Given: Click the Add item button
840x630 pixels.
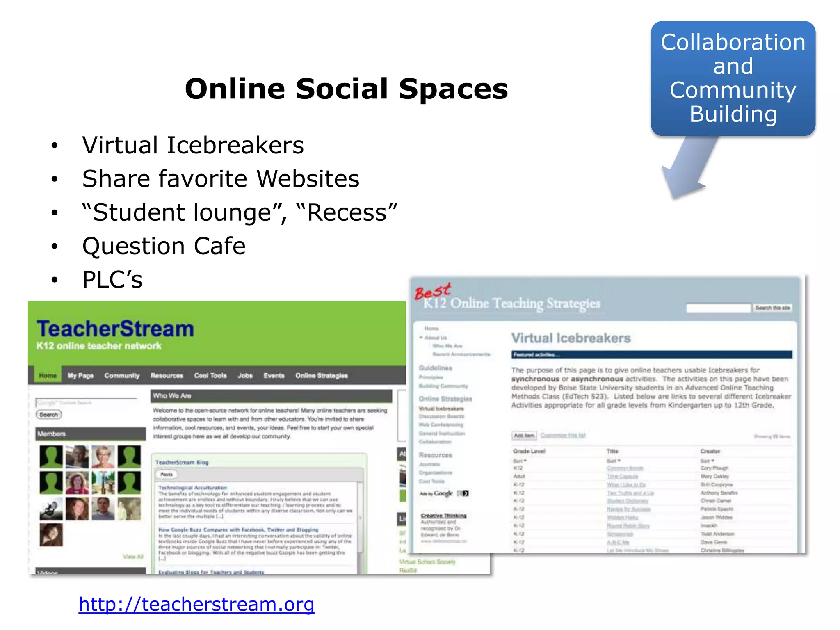Looking at the screenshot, I should coord(524,436).
